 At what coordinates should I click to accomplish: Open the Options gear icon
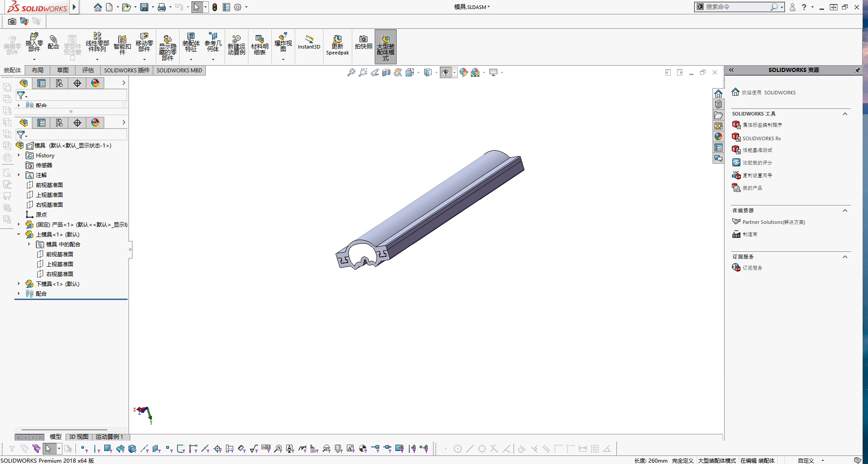pos(238,7)
